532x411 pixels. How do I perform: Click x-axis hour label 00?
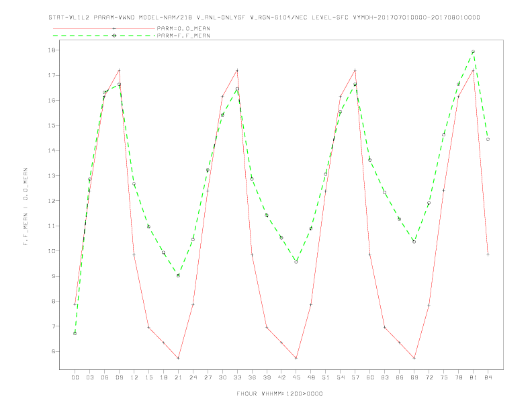pos(75,377)
